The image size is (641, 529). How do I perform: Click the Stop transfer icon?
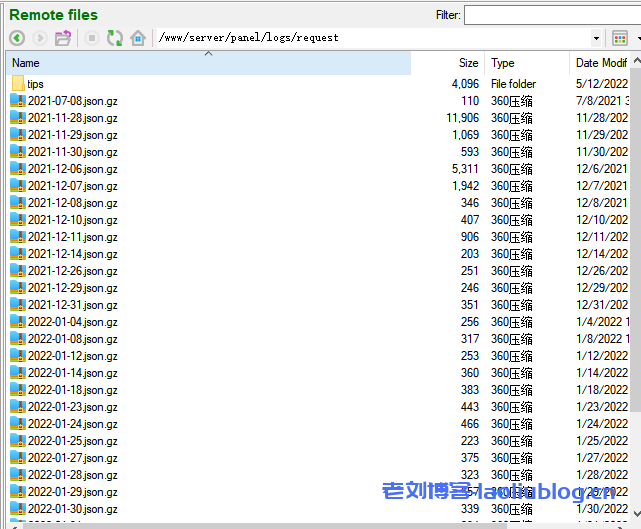(92, 38)
